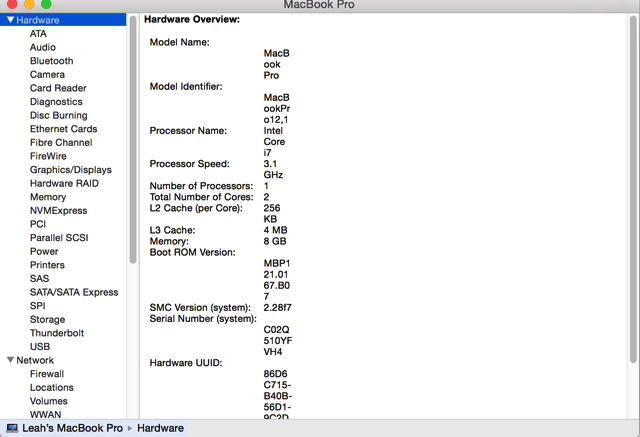
Task: Click the Model Name label
Action: coord(180,42)
